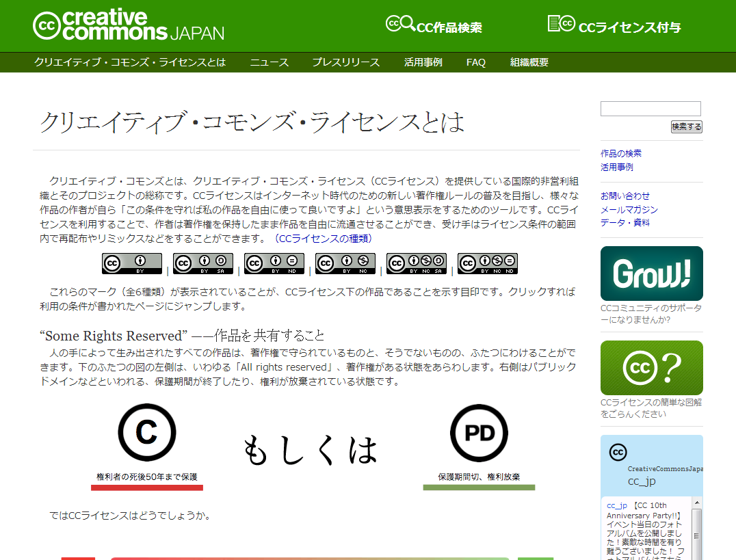Screen dimensions: 736x560
Task: Click the CC BY-SA license badge
Action: pos(203,263)
